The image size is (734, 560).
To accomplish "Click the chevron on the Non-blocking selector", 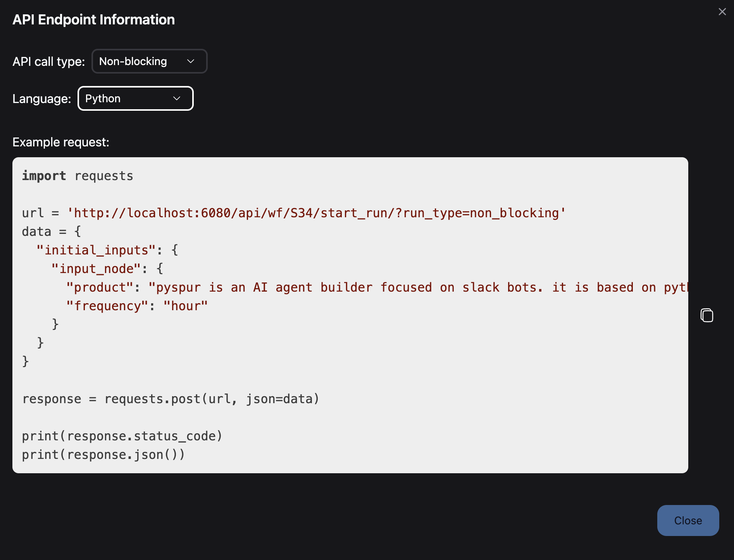I will (x=191, y=61).
